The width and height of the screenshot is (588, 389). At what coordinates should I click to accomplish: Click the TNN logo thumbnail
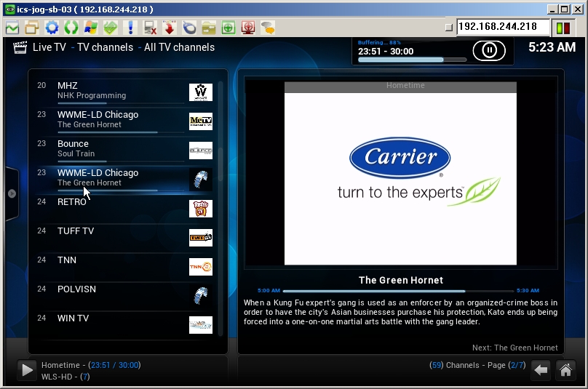pyautogui.click(x=201, y=267)
